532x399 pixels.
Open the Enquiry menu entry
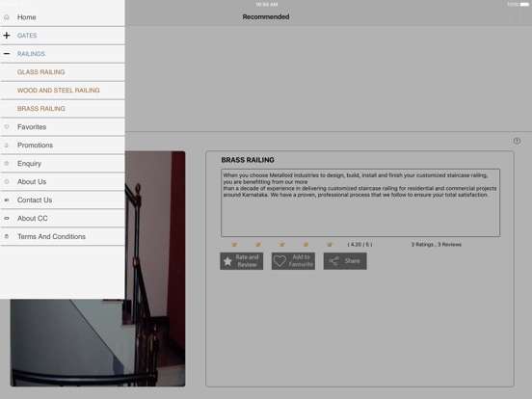pyautogui.click(x=63, y=164)
